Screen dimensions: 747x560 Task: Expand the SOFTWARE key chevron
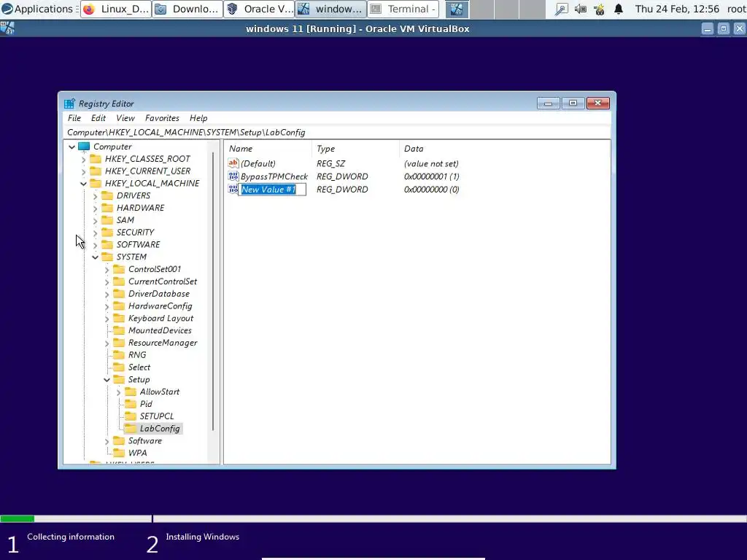pos(95,245)
